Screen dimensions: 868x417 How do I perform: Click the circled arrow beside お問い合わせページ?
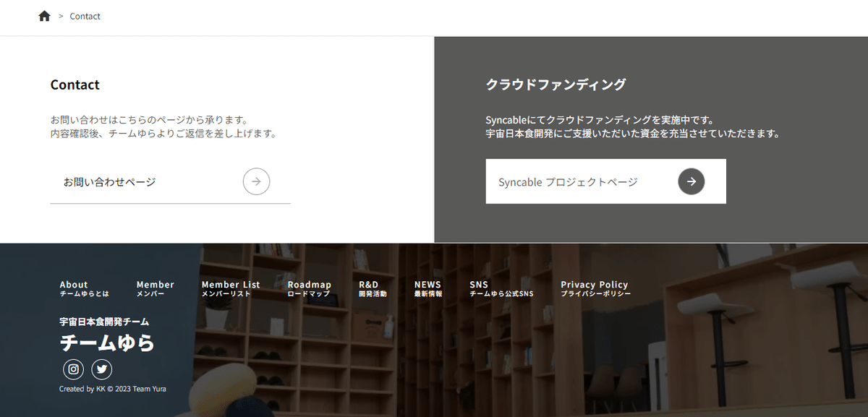click(x=256, y=181)
